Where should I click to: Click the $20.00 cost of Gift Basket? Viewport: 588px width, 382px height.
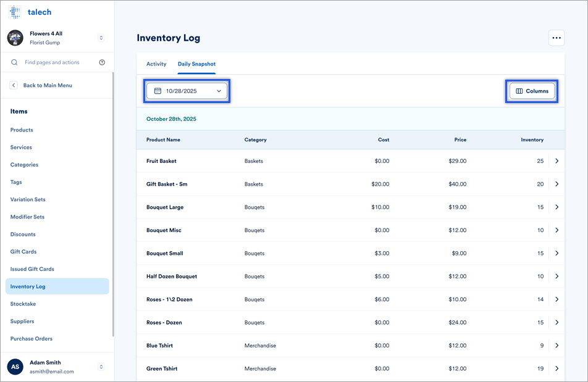380,184
